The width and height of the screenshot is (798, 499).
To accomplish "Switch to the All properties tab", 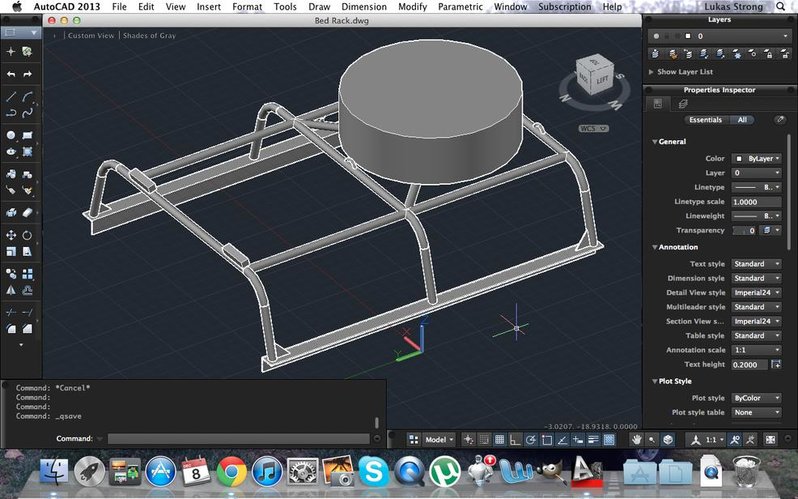I will point(743,120).
